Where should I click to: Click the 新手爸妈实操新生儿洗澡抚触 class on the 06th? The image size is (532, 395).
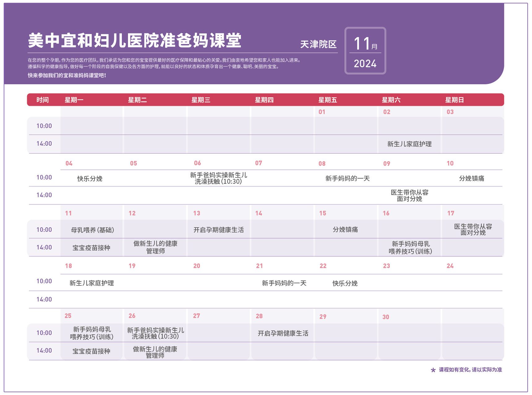tap(218, 178)
